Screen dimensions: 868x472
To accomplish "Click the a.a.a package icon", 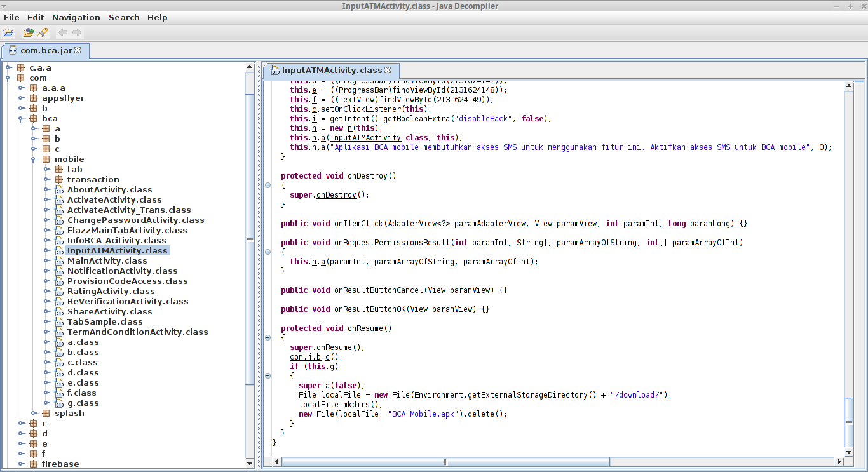I will coord(34,88).
